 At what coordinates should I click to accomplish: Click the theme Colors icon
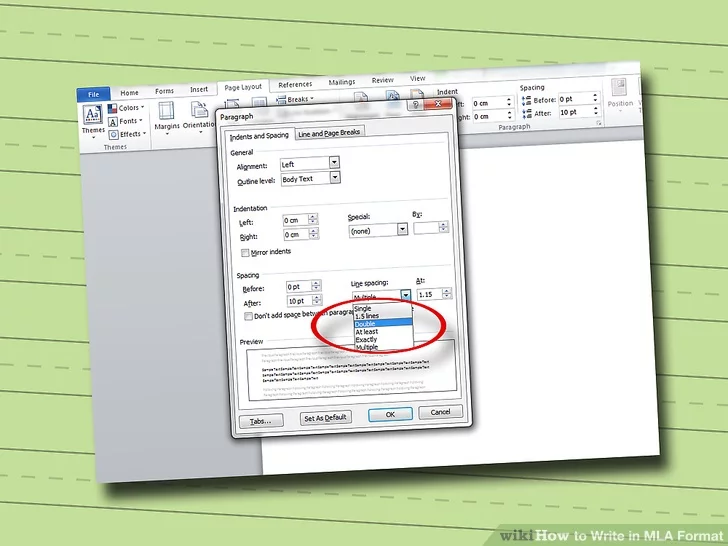(113, 108)
